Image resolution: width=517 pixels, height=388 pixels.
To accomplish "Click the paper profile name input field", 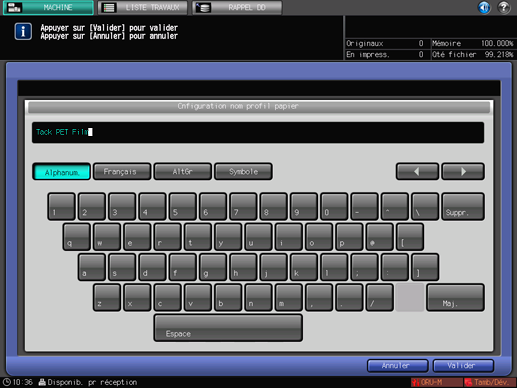I will pos(258,132).
